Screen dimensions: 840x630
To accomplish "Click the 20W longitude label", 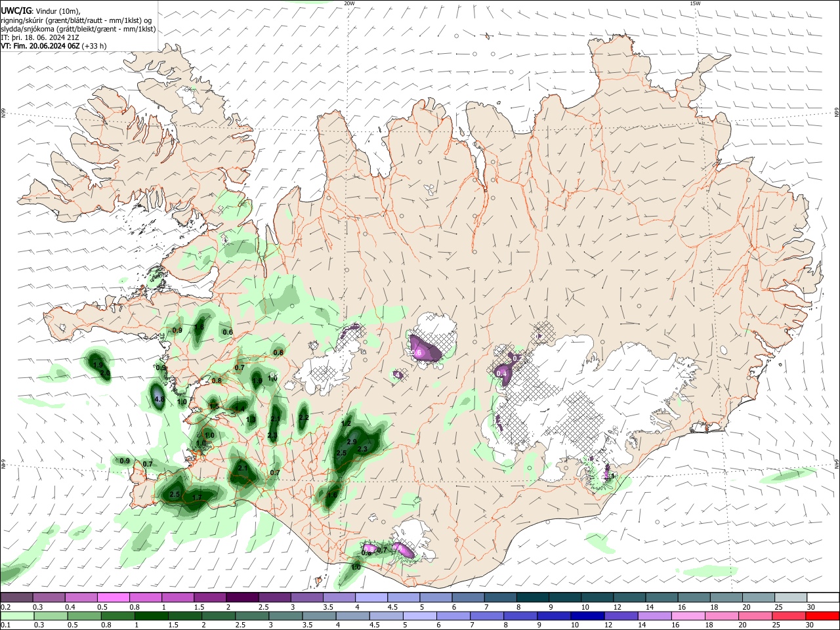I will point(349,3).
